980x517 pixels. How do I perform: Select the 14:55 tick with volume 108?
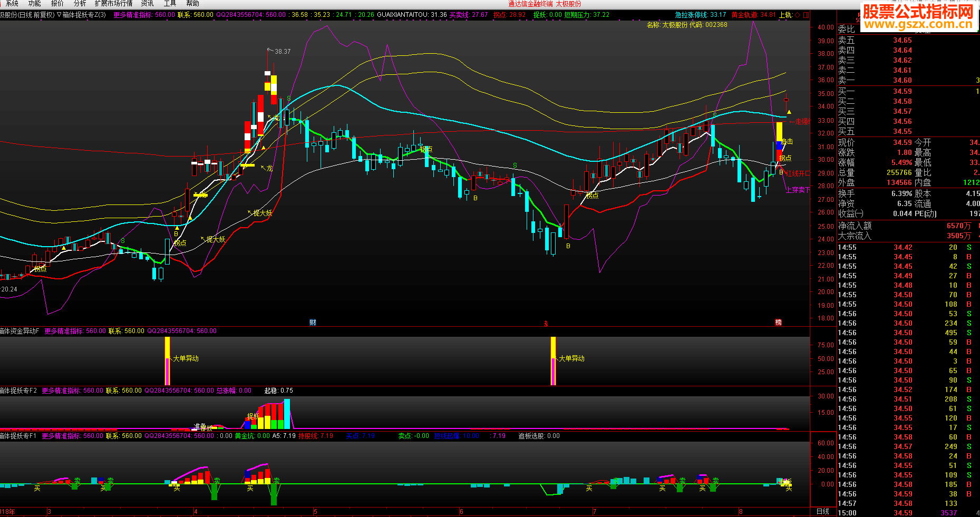point(908,304)
